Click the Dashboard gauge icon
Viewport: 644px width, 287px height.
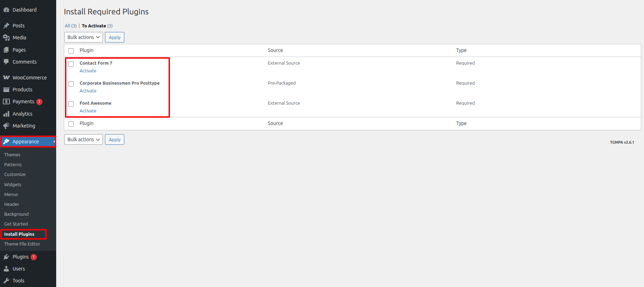pos(6,10)
